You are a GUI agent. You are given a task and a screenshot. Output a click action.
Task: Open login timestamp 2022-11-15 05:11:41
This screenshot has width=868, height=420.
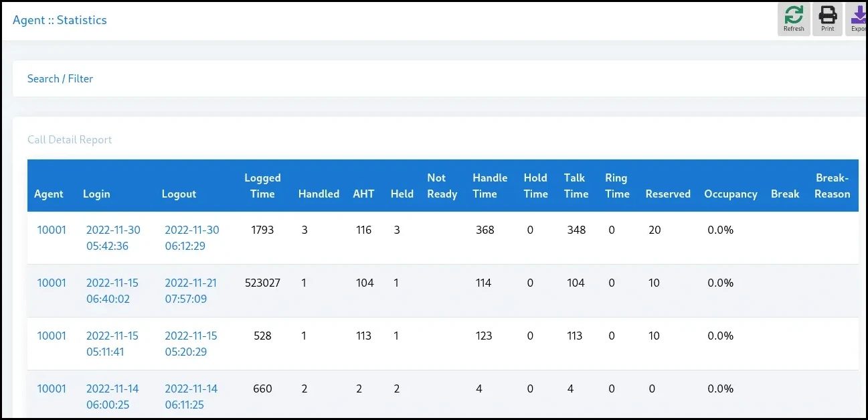pos(113,344)
